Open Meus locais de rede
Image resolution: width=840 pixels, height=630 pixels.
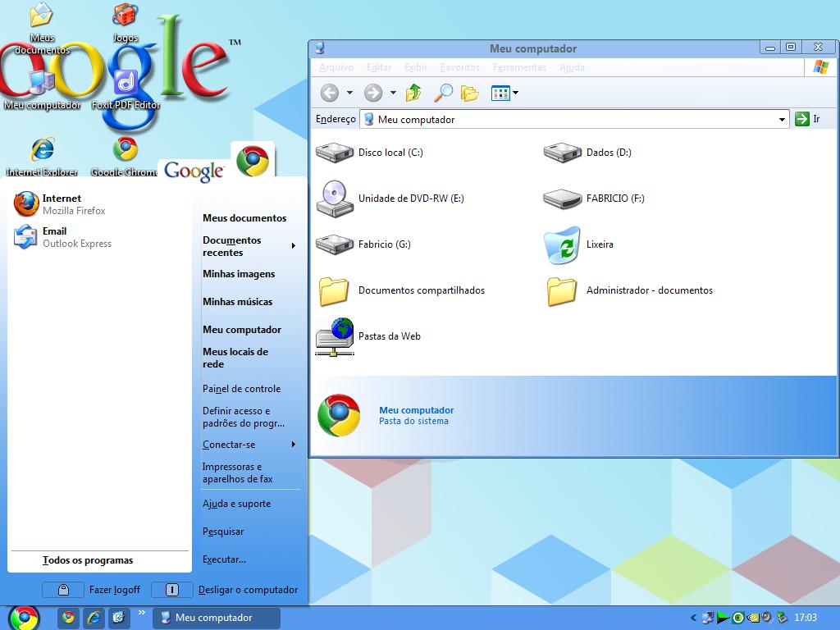(x=235, y=358)
